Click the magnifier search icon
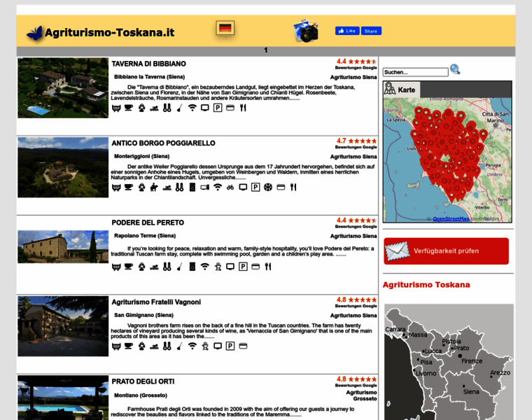Image resolution: width=532 pixels, height=420 pixels. click(x=455, y=69)
